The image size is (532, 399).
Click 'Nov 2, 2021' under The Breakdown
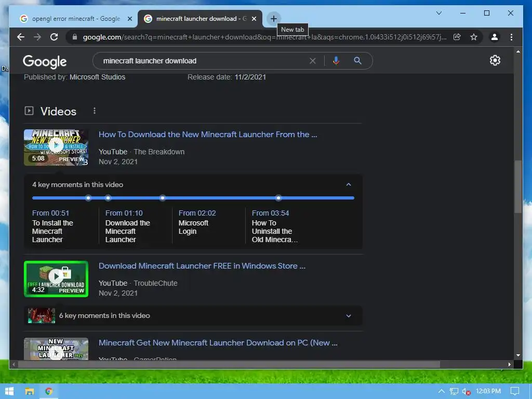tap(118, 162)
